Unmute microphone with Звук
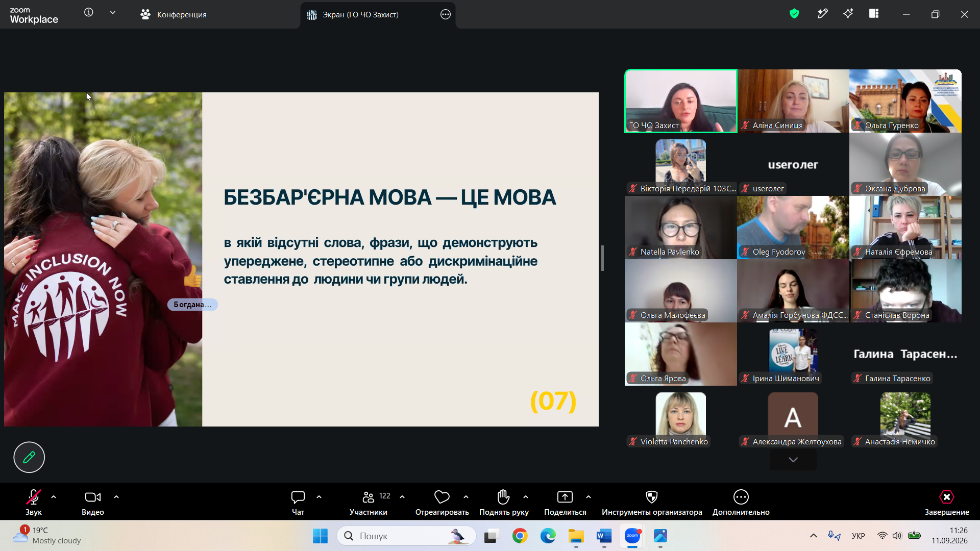Viewport: 980px width, 551px height. point(34,503)
